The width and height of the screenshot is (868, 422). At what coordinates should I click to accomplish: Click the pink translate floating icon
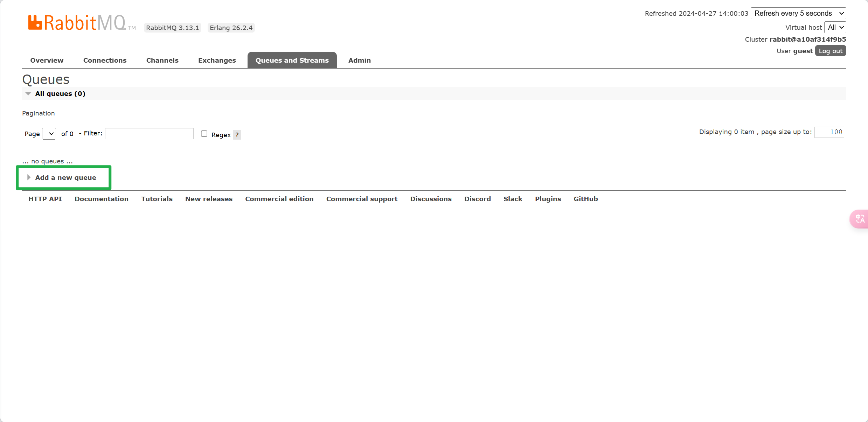(860, 219)
